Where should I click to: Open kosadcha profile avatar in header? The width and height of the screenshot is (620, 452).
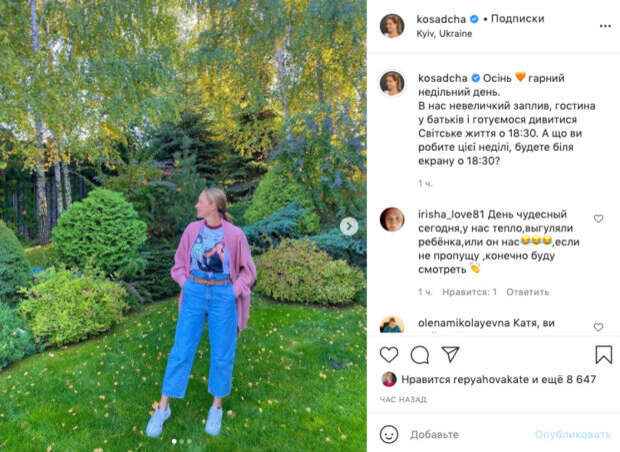coord(392,26)
